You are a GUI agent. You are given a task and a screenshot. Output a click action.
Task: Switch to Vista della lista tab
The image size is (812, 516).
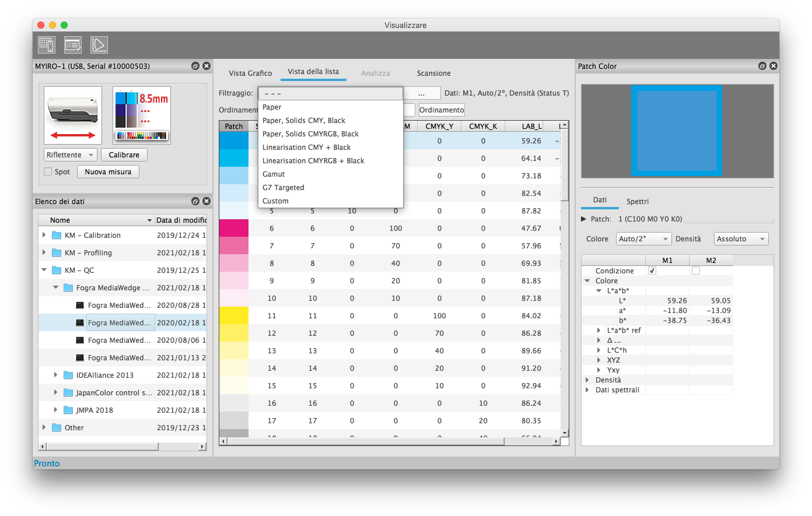pos(313,72)
